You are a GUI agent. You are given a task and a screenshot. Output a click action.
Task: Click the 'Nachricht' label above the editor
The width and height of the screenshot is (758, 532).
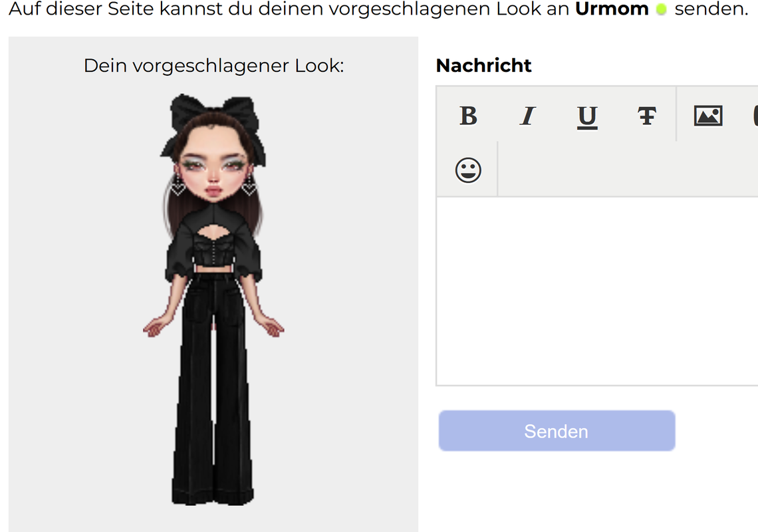pos(483,65)
